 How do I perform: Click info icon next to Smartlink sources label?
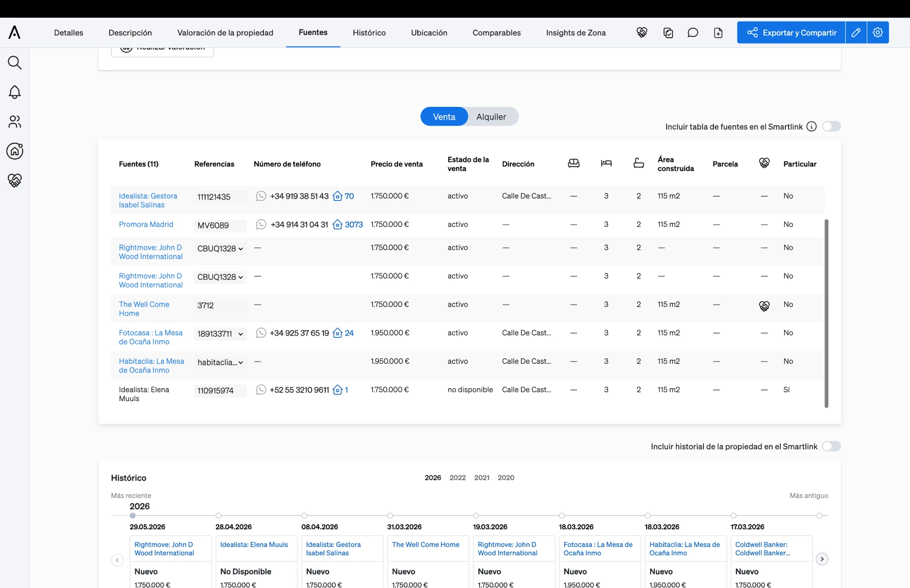[811, 126]
